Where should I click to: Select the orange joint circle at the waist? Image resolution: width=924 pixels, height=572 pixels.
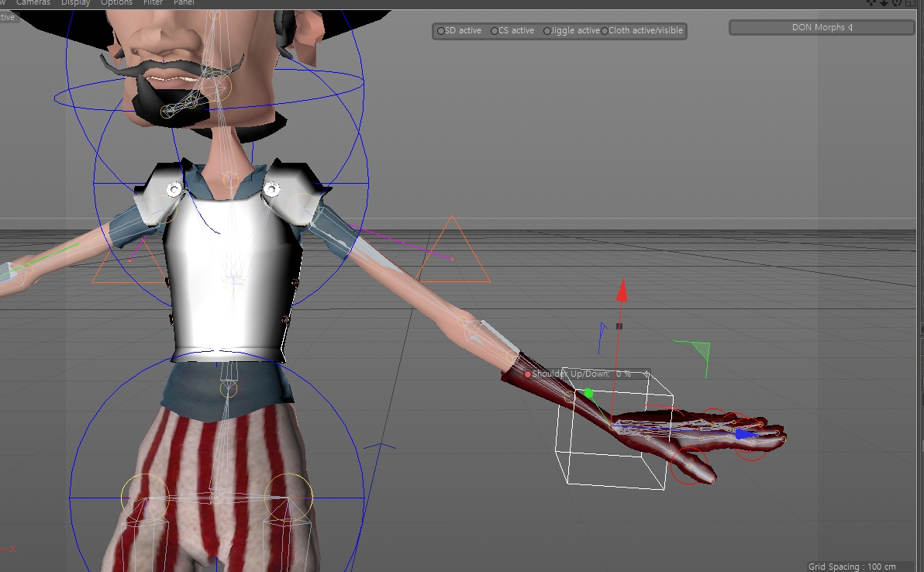(x=228, y=388)
